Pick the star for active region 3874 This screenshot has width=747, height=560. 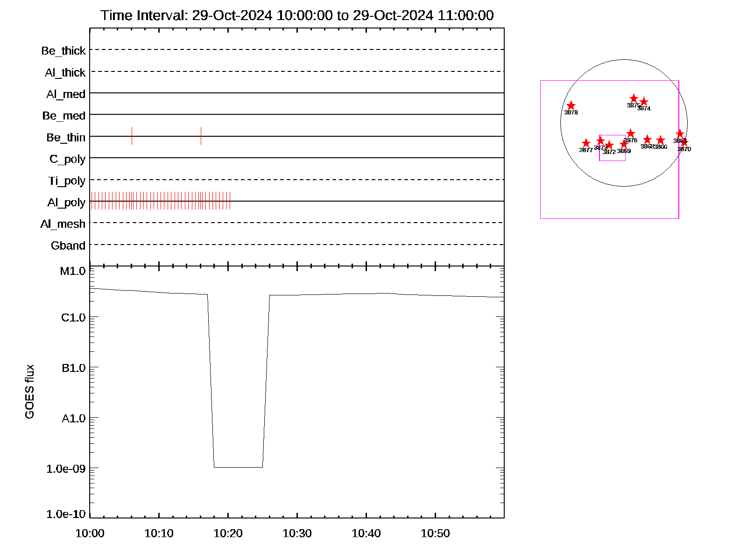click(x=644, y=102)
